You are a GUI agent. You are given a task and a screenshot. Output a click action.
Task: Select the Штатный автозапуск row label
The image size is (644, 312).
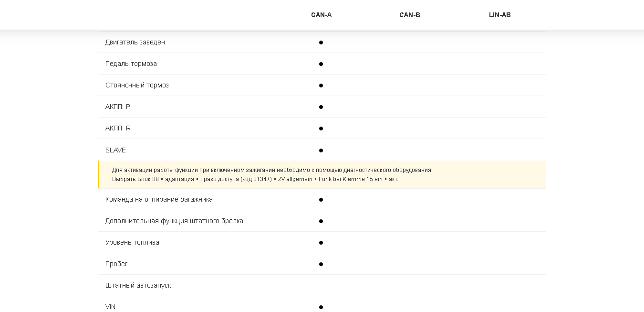(x=138, y=285)
